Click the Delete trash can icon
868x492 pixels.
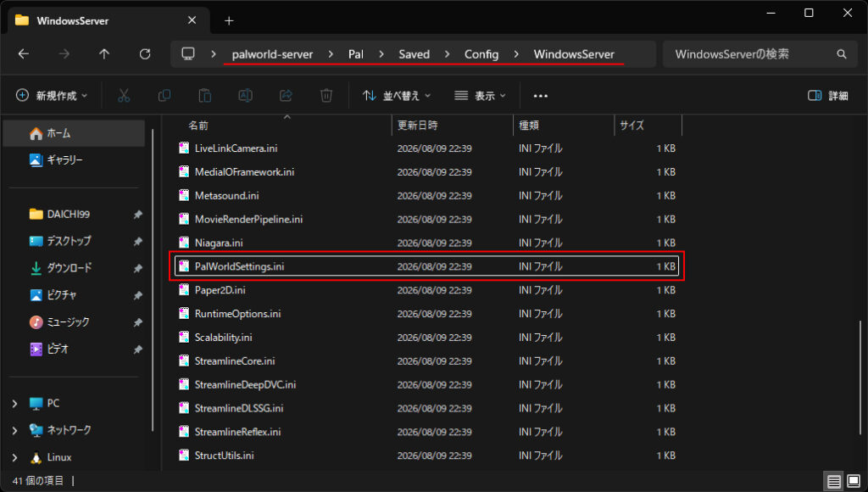[x=326, y=95]
